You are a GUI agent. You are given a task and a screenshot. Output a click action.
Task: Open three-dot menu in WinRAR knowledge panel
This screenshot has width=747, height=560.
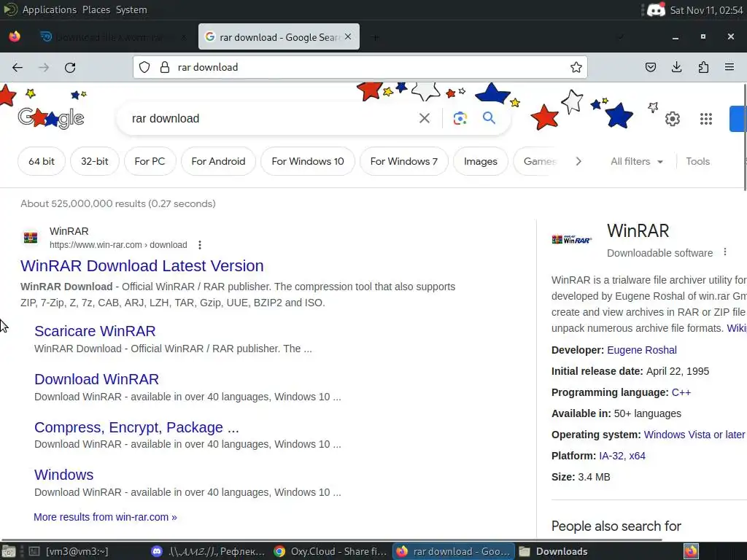tap(724, 252)
